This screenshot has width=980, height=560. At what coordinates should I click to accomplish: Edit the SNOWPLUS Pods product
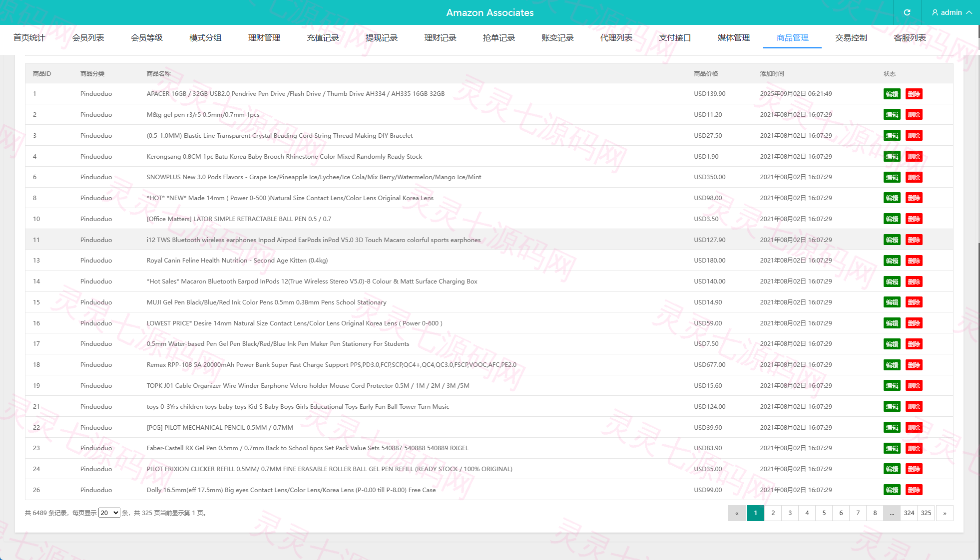tap(892, 177)
